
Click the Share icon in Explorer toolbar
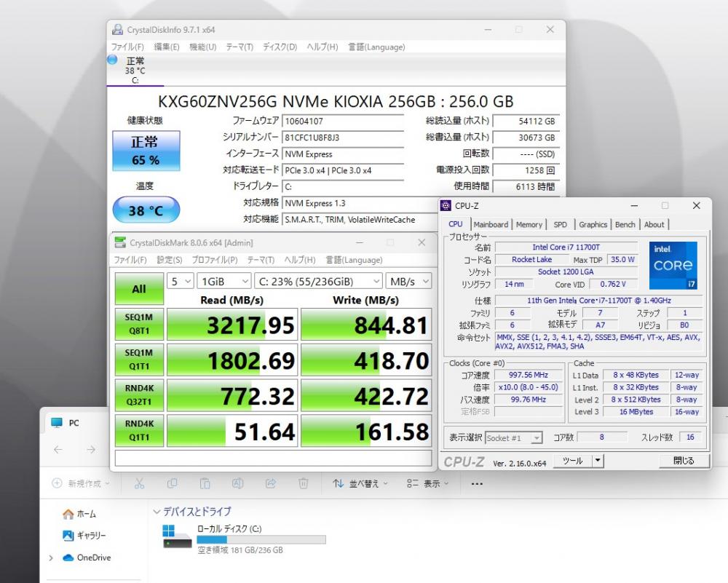click(271, 483)
